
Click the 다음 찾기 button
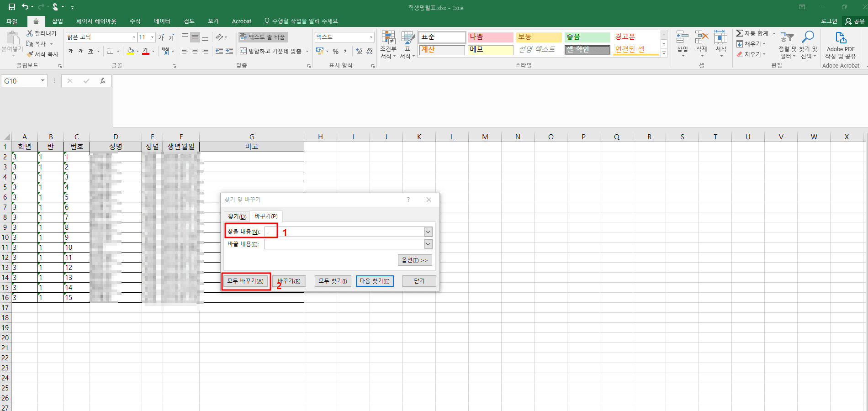[375, 281]
